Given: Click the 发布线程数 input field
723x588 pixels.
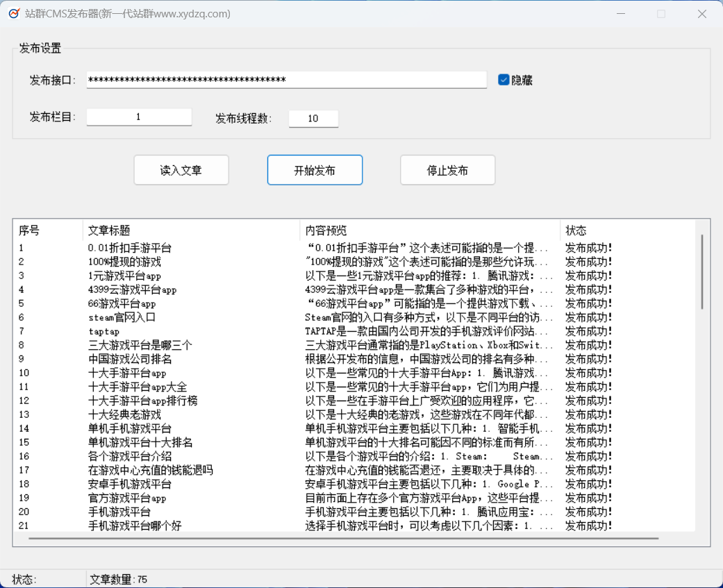Looking at the screenshot, I should pyautogui.click(x=313, y=119).
